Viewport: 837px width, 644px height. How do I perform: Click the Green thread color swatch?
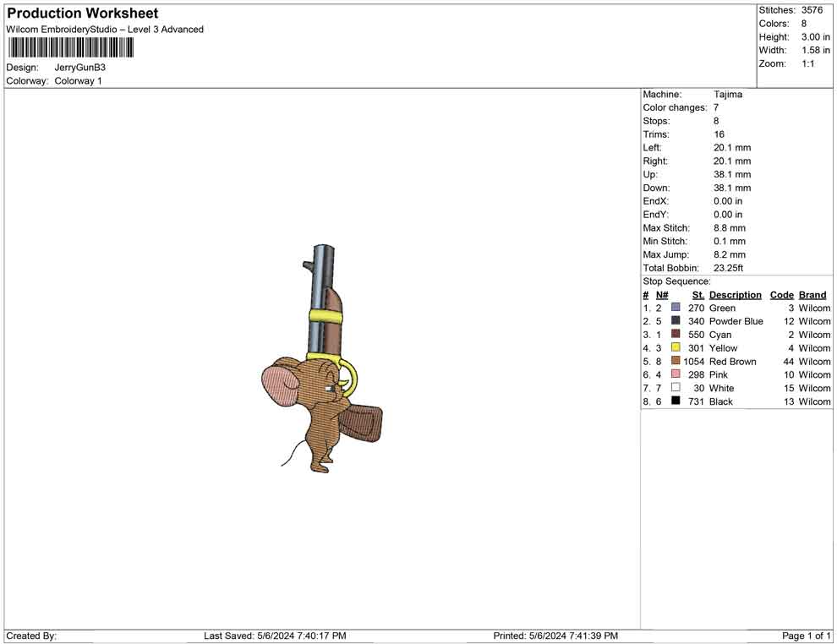click(676, 308)
